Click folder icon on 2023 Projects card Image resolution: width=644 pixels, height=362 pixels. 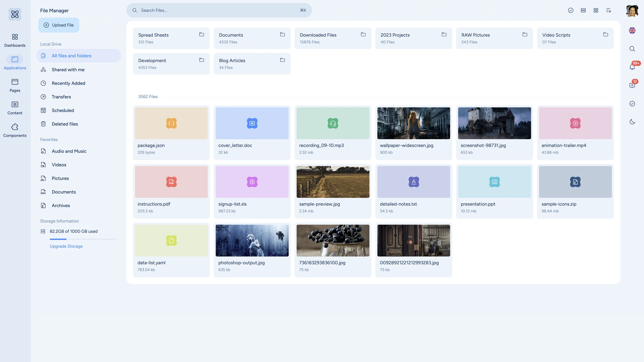click(x=444, y=35)
